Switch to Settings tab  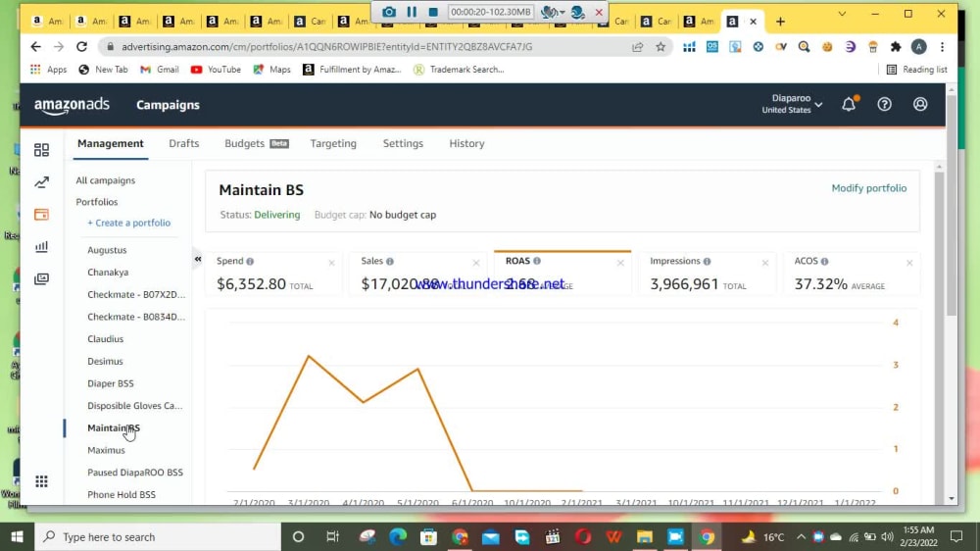[403, 143]
